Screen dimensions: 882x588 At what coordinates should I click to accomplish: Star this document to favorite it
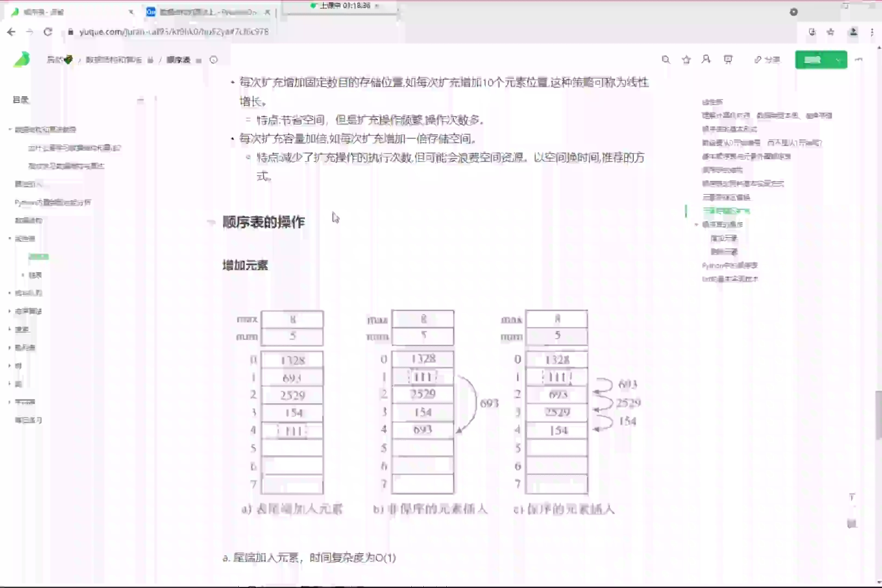click(x=686, y=60)
